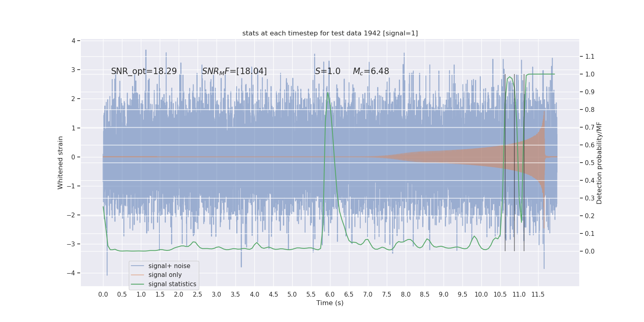644x322 pixels.
Task: Click the −3 tick on the whitened strain axis
Action: click(x=71, y=244)
